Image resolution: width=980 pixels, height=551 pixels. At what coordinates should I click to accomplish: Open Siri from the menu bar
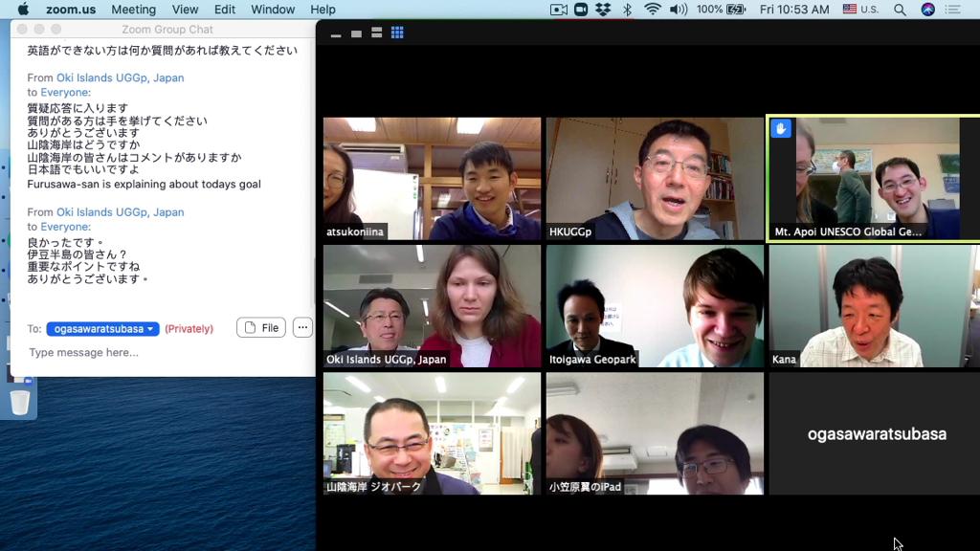point(927,10)
